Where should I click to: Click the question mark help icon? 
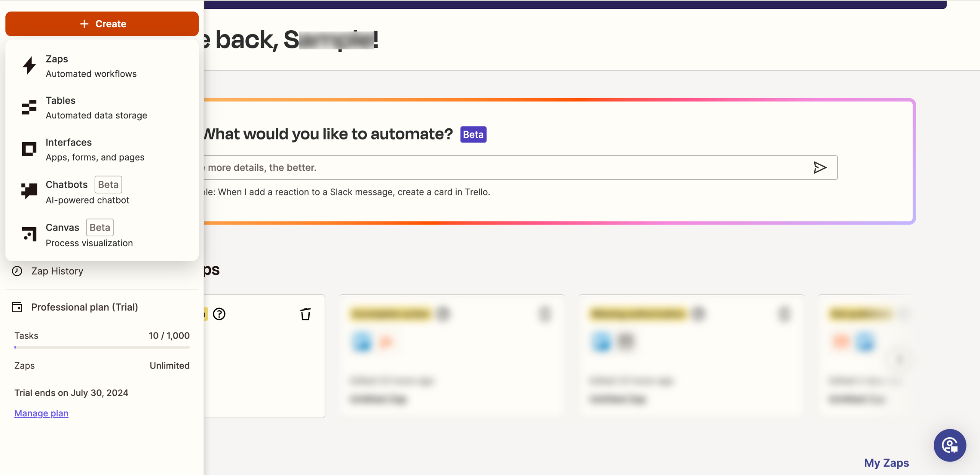[219, 314]
